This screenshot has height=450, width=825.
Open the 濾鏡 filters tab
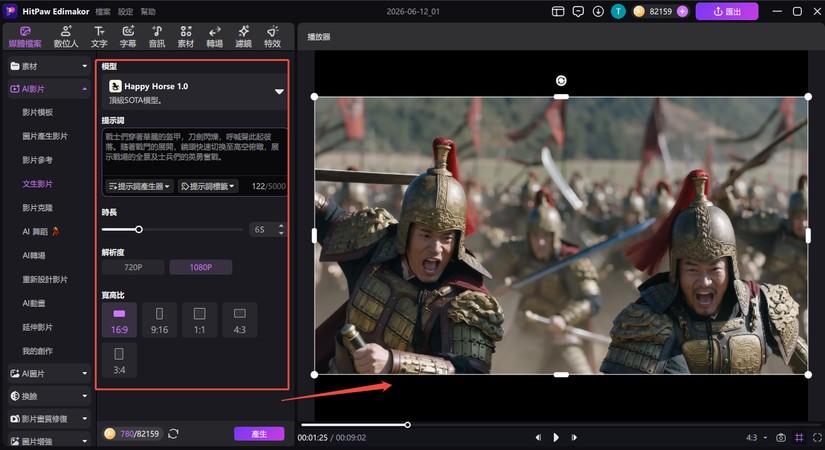[x=243, y=37]
